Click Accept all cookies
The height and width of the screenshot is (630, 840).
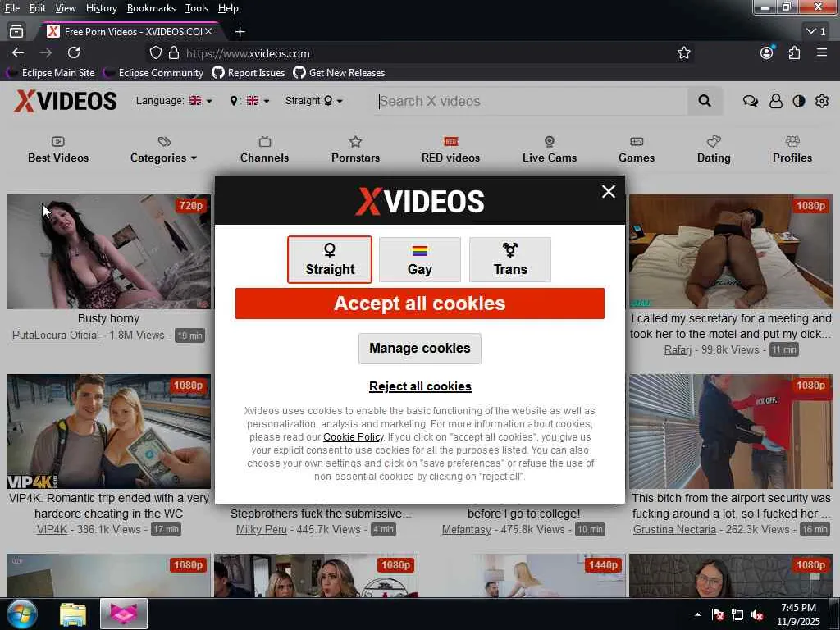click(419, 304)
